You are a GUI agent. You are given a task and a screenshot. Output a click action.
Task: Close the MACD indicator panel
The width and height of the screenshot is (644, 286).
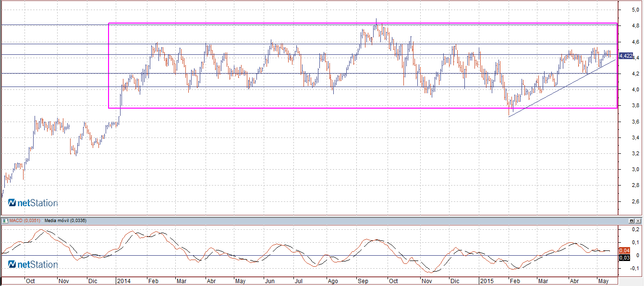tap(638, 221)
